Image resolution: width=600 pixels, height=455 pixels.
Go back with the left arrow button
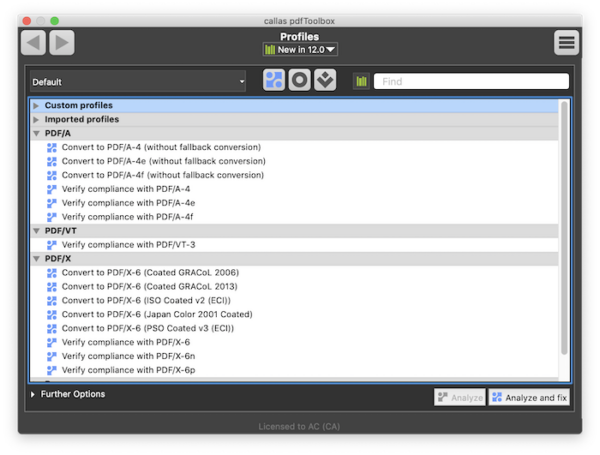click(33, 42)
